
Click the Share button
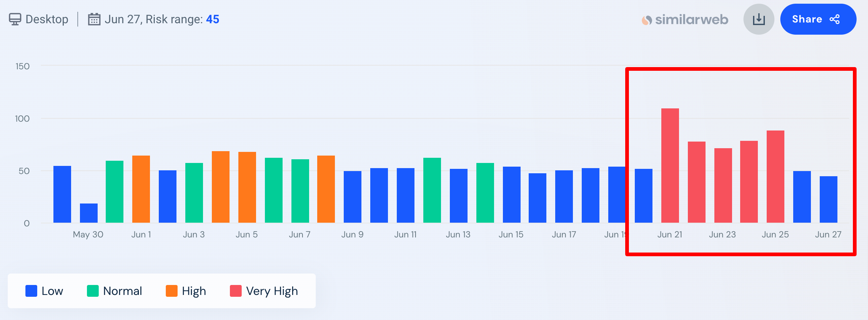(818, 19)
